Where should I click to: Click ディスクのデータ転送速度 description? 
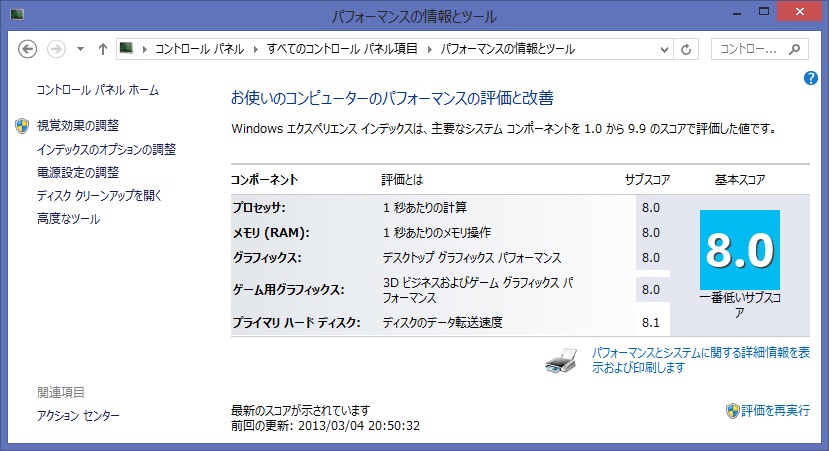(x=443, y=322)
